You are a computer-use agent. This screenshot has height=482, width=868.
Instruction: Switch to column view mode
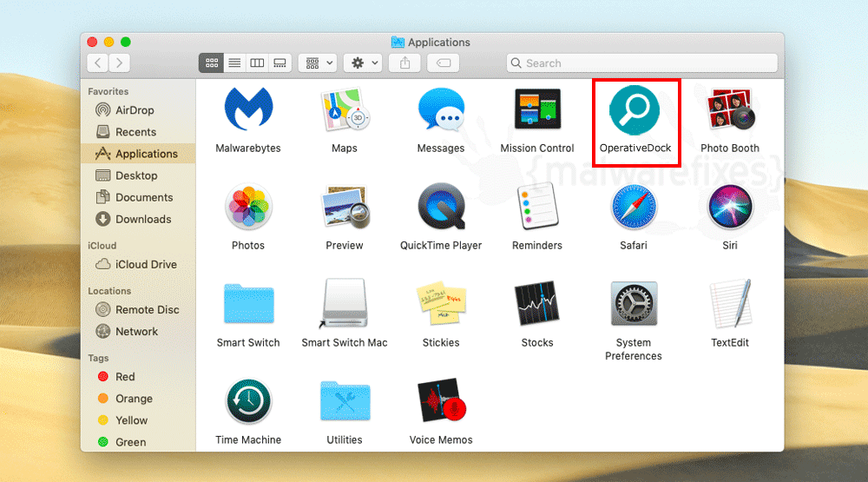(257, 63)
